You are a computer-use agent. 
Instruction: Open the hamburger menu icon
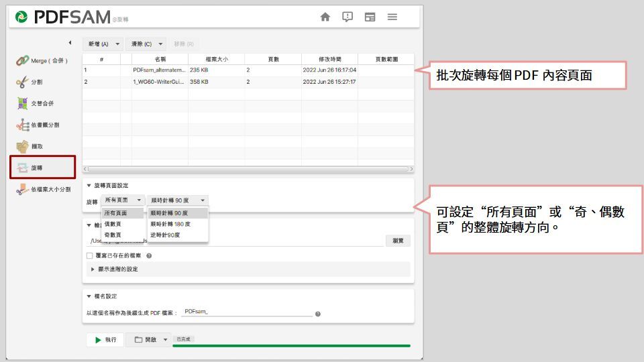pos(392,17)
